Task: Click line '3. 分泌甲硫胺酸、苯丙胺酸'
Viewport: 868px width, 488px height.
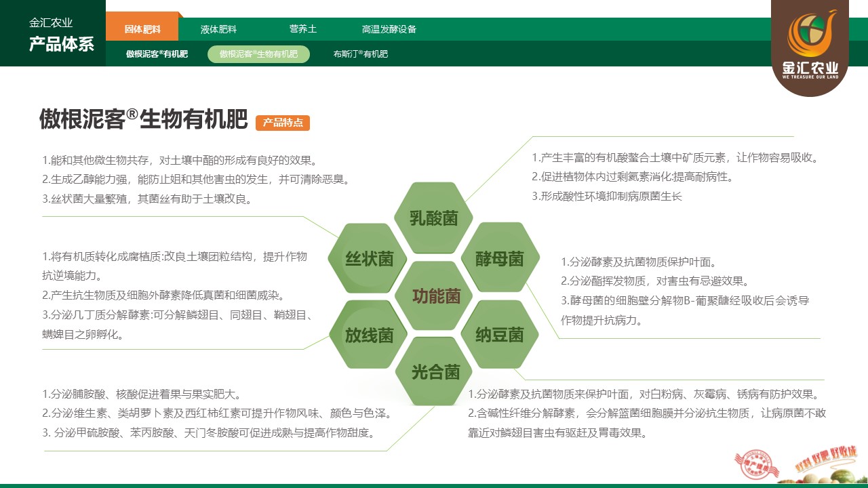Action: [x=209, y=432]
